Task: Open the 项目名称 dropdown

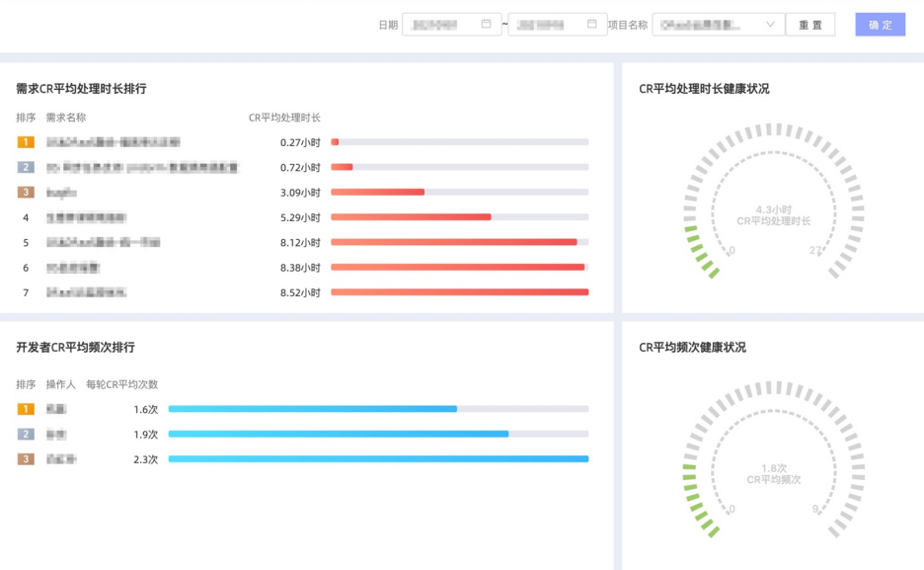Action: [x=718, y=25]
